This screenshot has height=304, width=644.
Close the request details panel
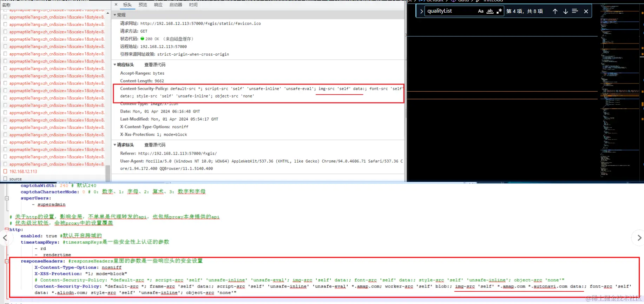pyautogui.click(x=116, y=5)
